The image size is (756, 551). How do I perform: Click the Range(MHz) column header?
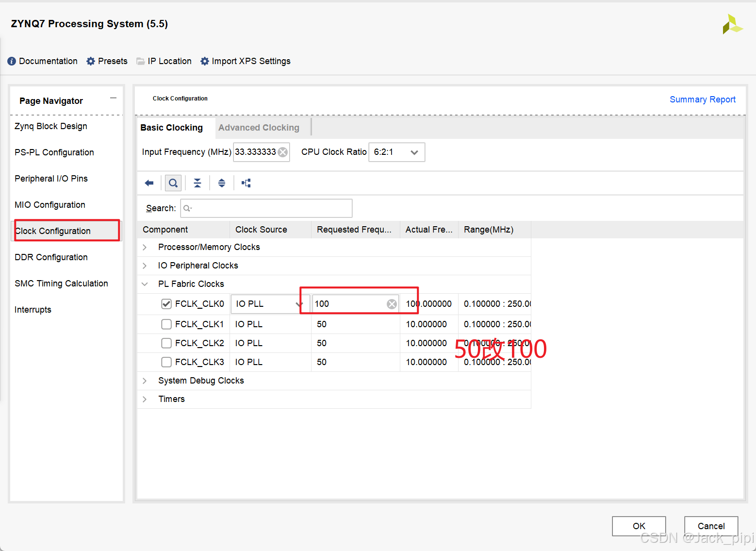click(494, 230)
